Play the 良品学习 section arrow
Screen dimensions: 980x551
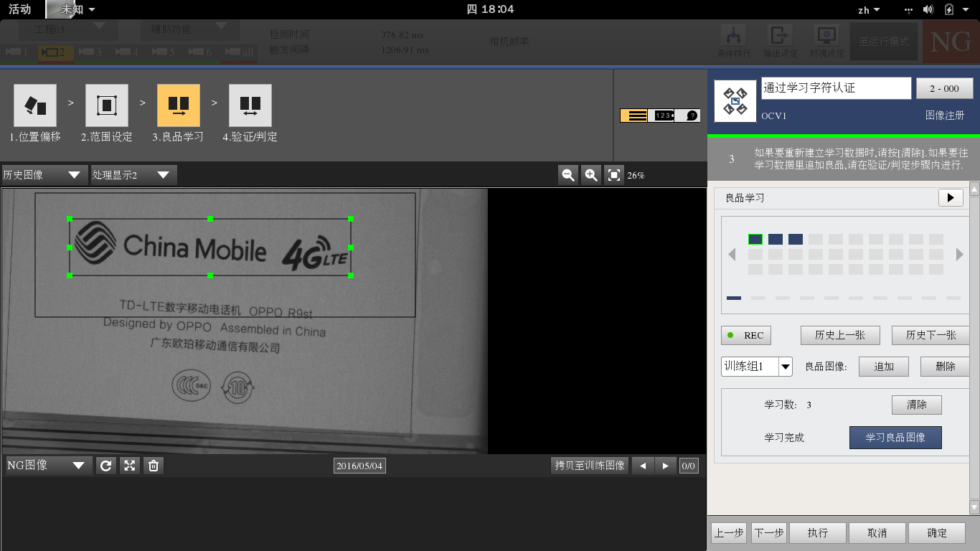coord(951,198)
